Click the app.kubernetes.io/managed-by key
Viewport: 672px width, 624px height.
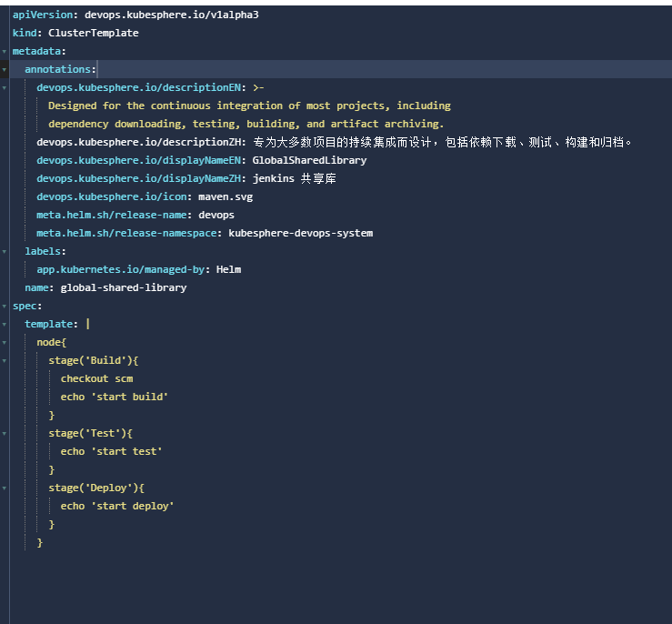tap(121, 269)
